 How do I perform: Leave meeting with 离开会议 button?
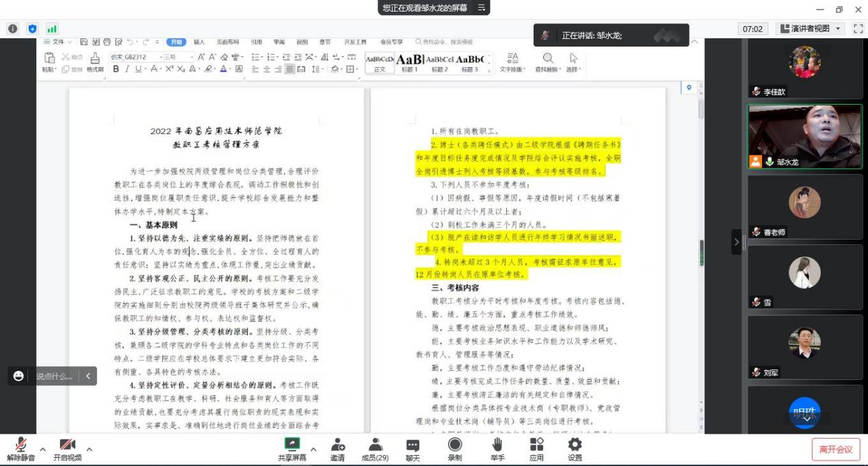(x=835, y=450)
